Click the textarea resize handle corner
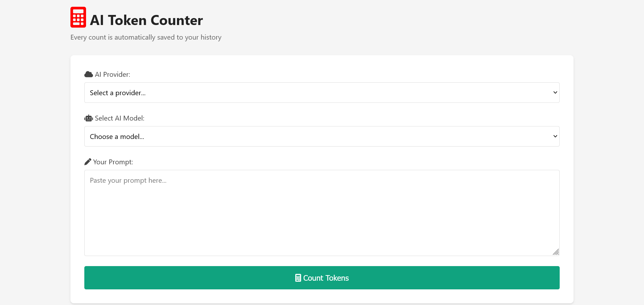This screenshot has width=644, height=305. 556,252
